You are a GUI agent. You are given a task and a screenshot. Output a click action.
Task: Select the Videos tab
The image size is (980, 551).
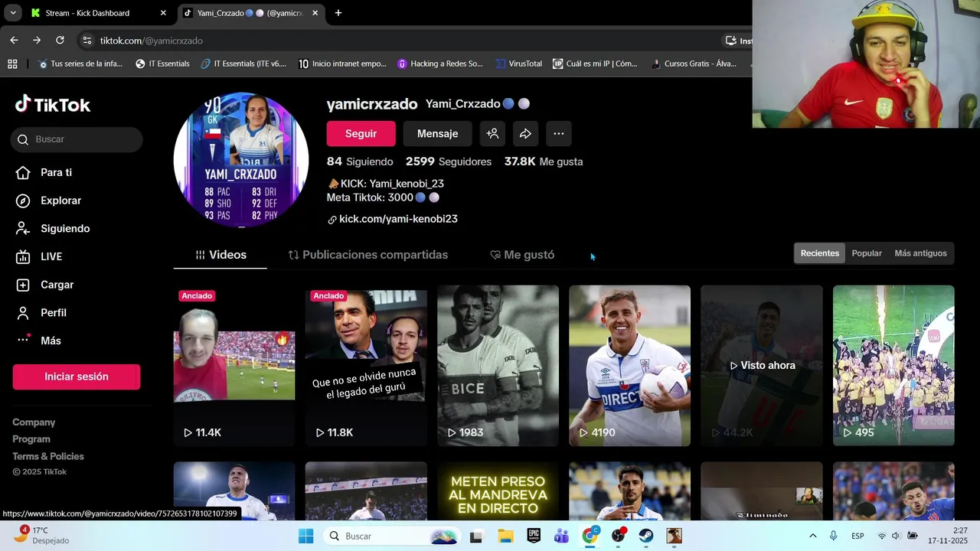pos(220,255)
